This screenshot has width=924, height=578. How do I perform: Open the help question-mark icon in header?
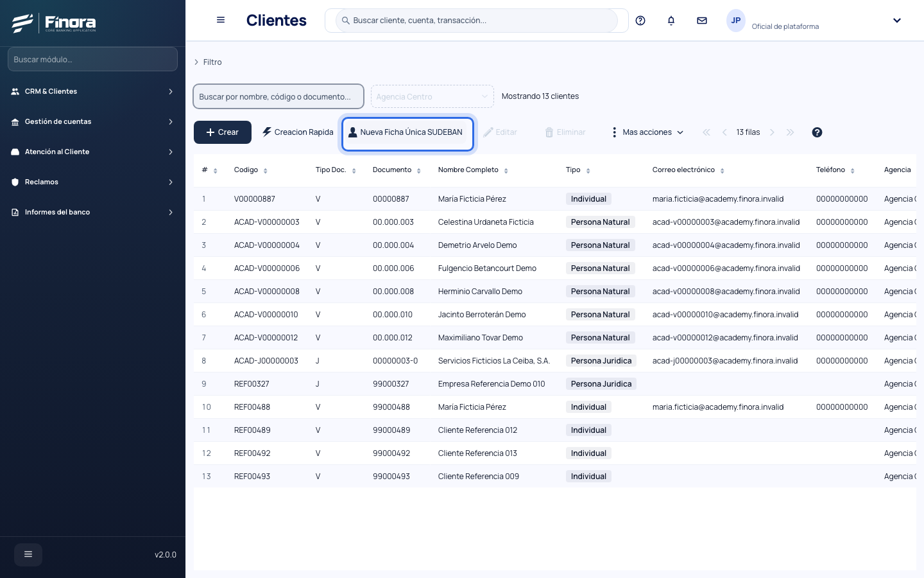pos(640,21)
